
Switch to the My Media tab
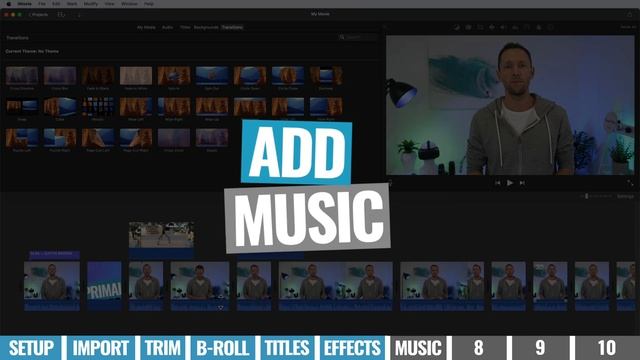[x=146, y=27]
